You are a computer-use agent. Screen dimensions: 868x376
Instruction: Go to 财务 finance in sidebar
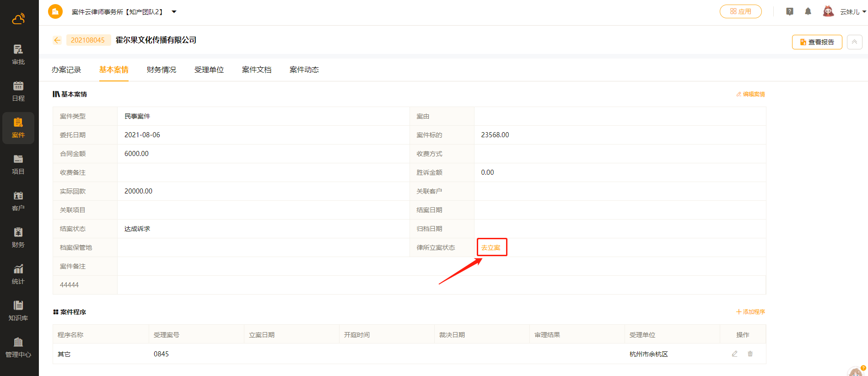18,237
